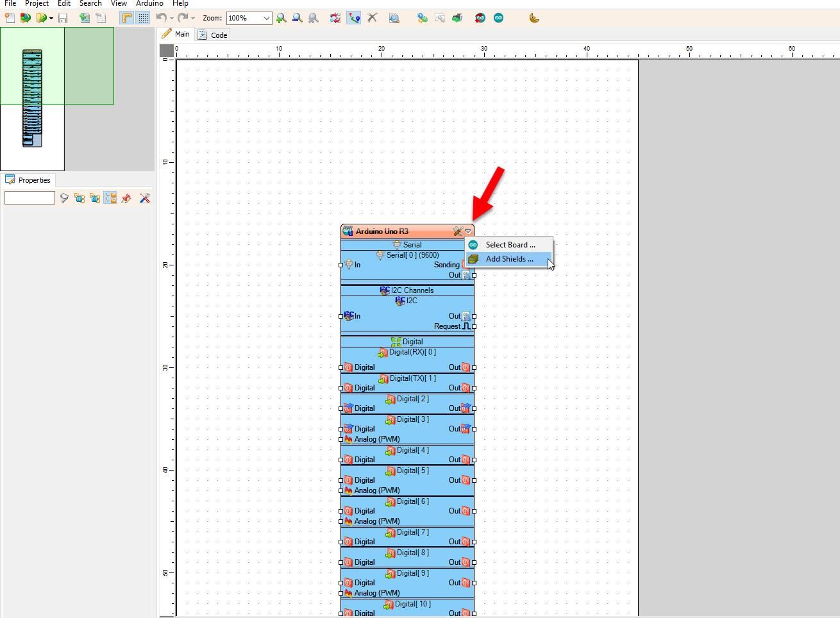The width and height of the screenshot is (840, 618).
Task: Open the Arduino menu
Action: point(149,4)
